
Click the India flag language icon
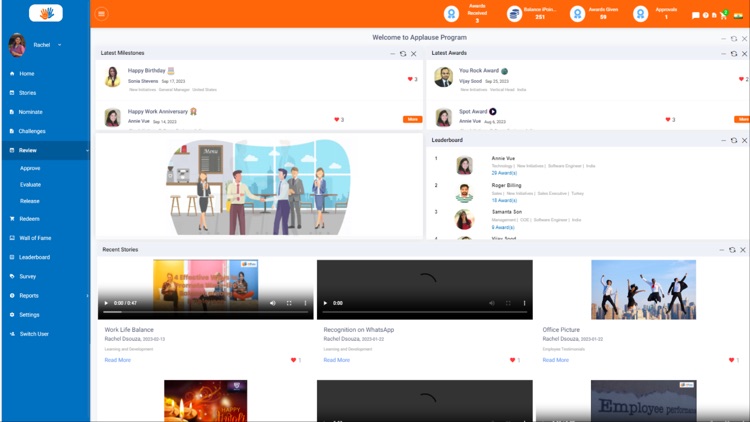(x=739, y=16)
